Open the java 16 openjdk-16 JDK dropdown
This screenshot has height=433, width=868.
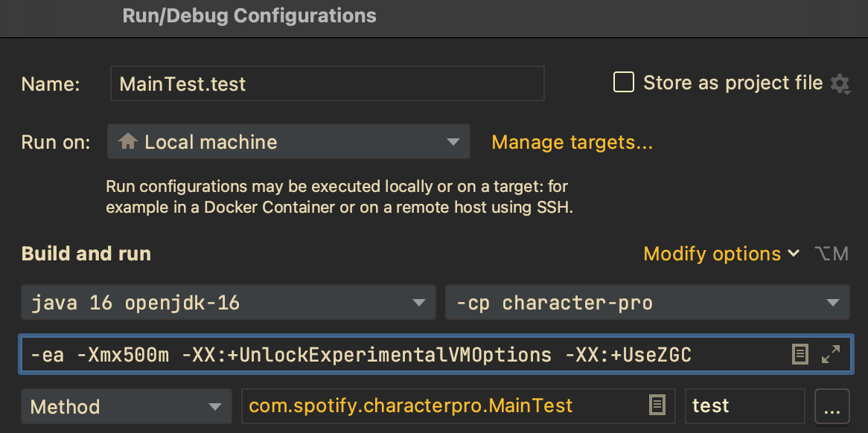pyautogui.click(x=228, y=303)
